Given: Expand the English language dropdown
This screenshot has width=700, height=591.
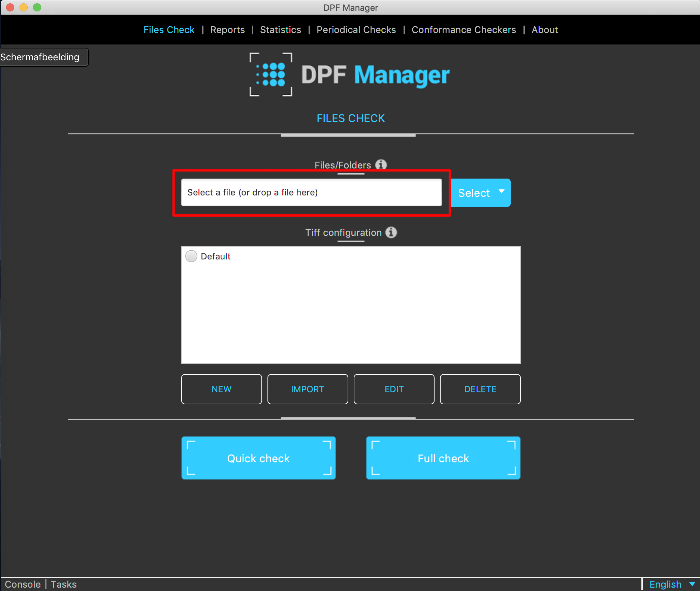Looking at the screenshot, I should tap(671, 584).
